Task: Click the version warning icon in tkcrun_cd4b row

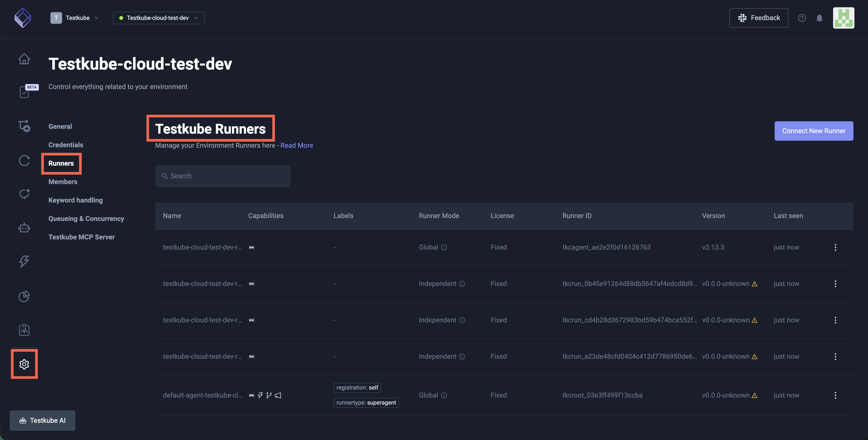Action: click(x=755, y=320)
